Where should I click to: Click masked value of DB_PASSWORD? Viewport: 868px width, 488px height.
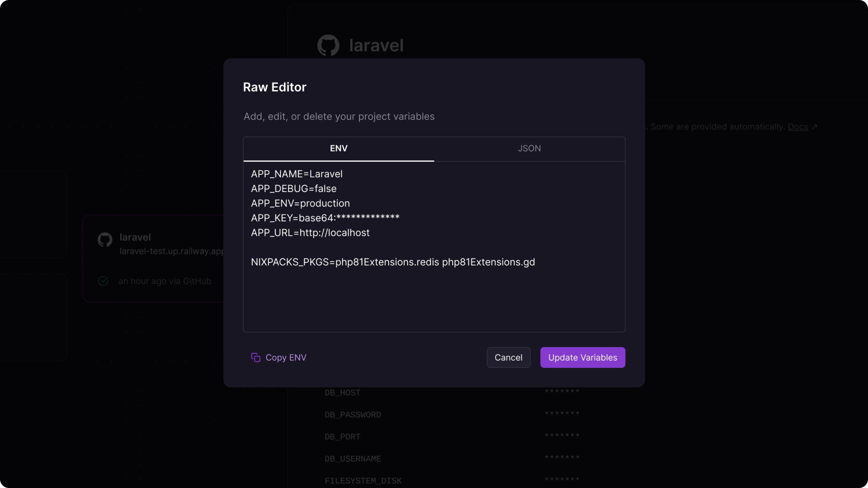tap(562, 414)
